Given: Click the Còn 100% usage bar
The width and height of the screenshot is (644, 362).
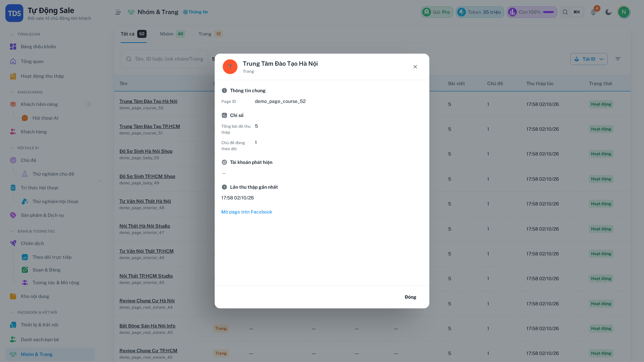Looking at the screenshot, I should [x=532, y=12].
